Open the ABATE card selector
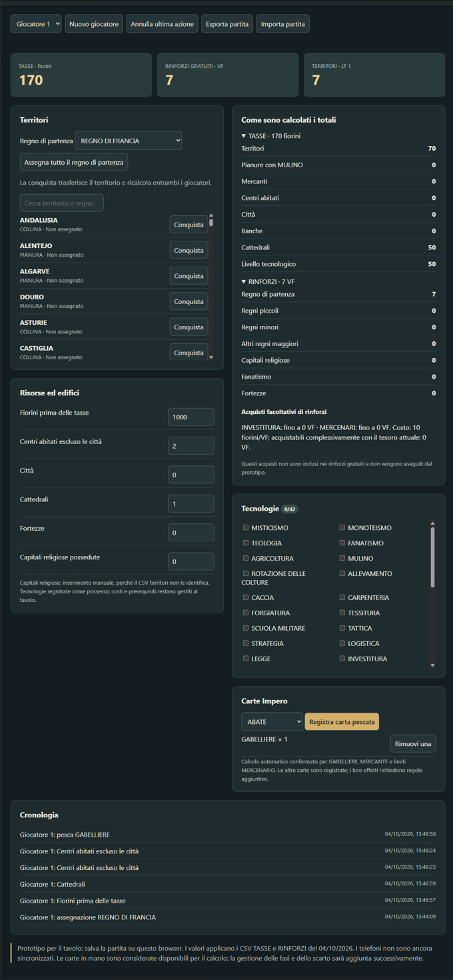The image size is (453, 980). [x=272, y=722]
